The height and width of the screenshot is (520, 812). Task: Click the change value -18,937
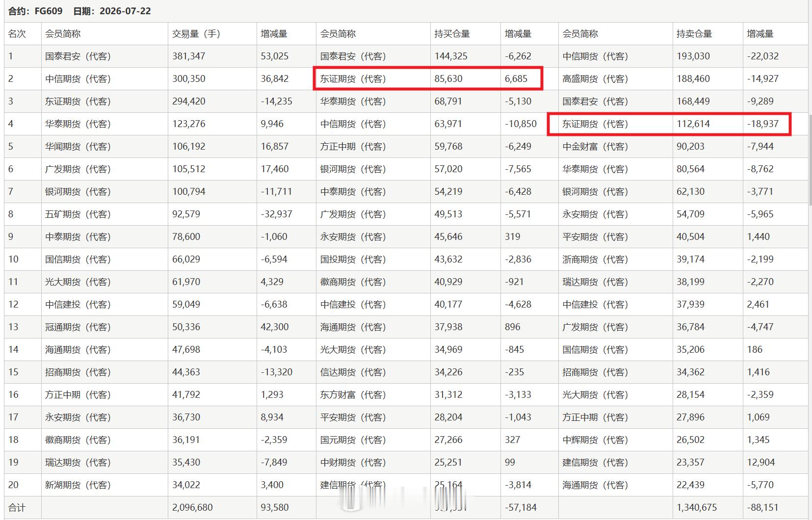[763, 124]
